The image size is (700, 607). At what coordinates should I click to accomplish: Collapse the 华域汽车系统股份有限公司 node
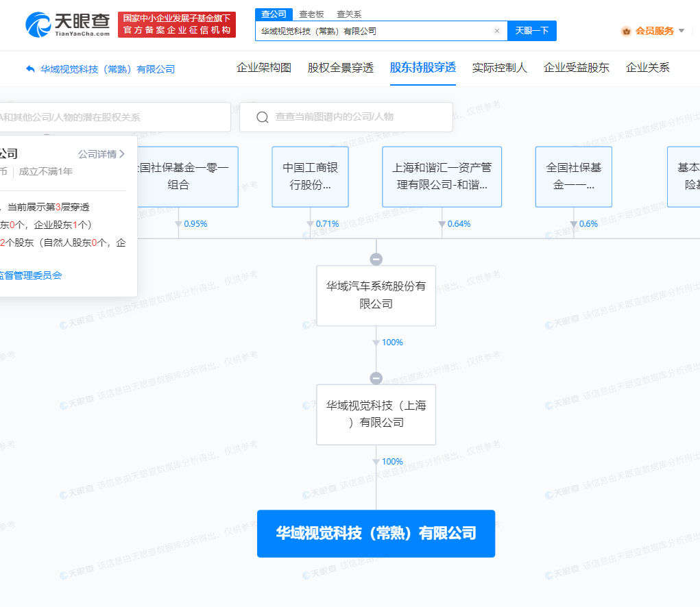[376, 259]
